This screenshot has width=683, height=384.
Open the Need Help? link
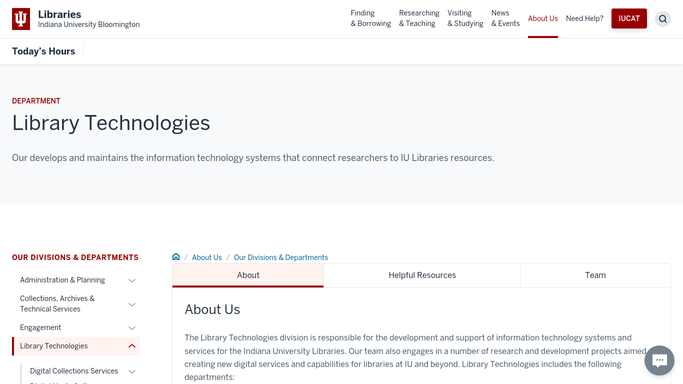(x=585, y=18)
